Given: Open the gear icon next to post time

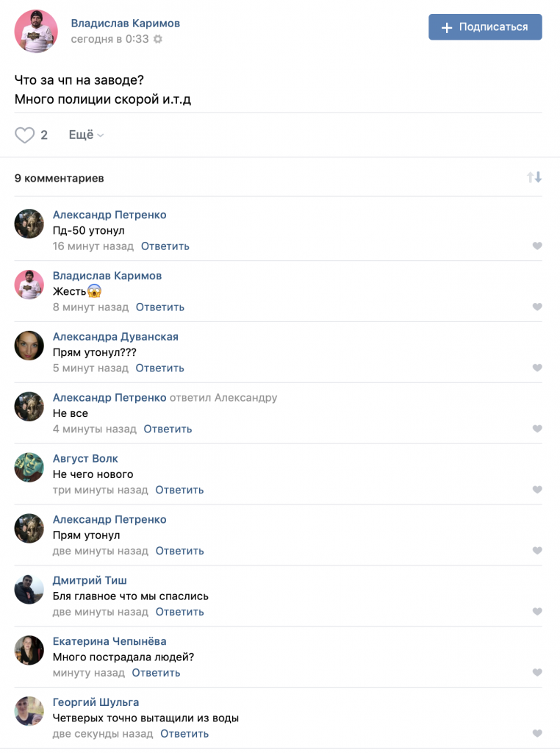Looking at the screenshot, I should 158,39.
